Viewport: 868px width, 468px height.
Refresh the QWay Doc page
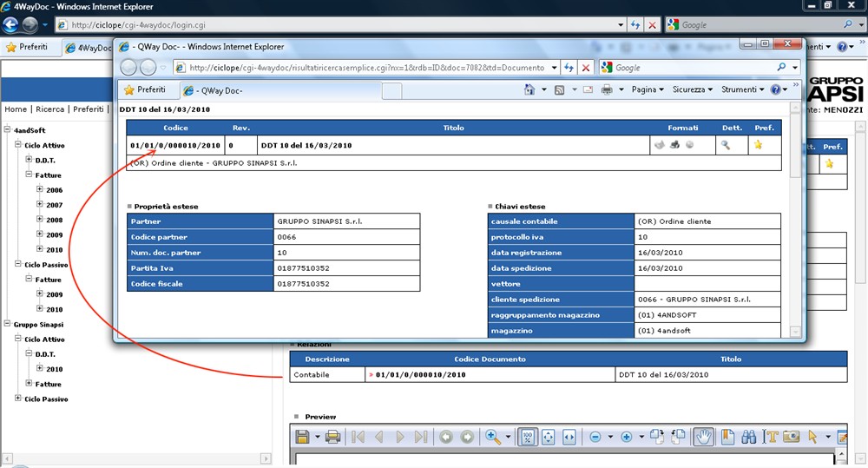(569, 68)
